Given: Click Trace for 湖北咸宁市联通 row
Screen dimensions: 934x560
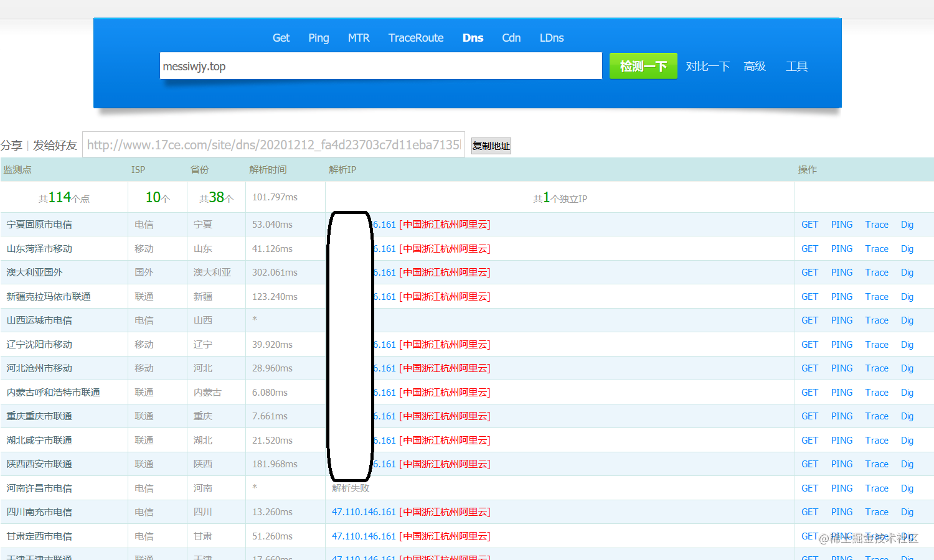Looking at the screenshot, I should click(877, 441).
